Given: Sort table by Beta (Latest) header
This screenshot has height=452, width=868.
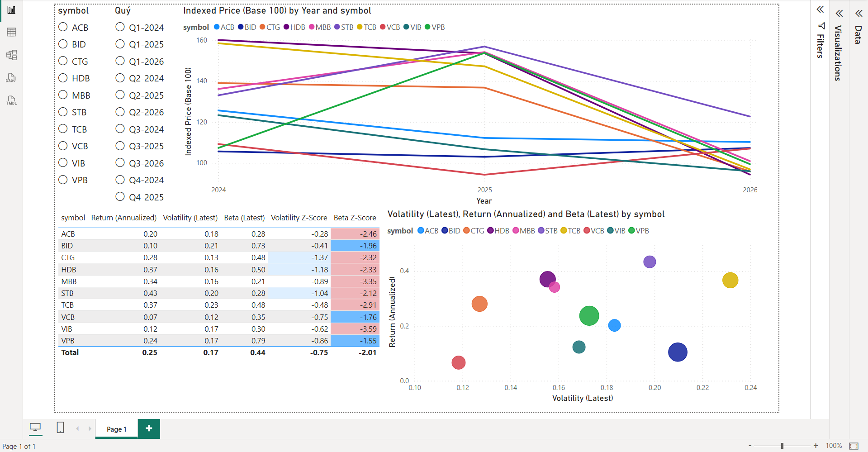Looking at the screenshot, I should [x=244, y=218].
